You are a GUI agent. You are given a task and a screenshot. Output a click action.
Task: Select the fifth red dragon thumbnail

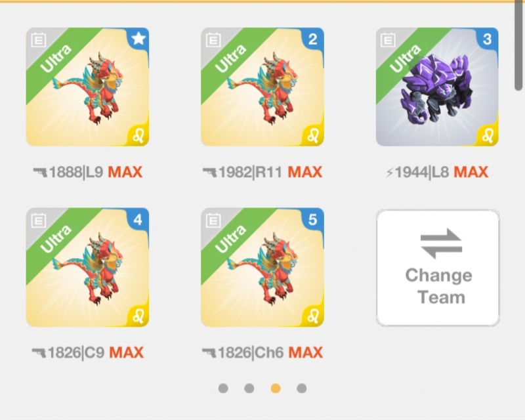pyautogui.click(x=262, y=267)
